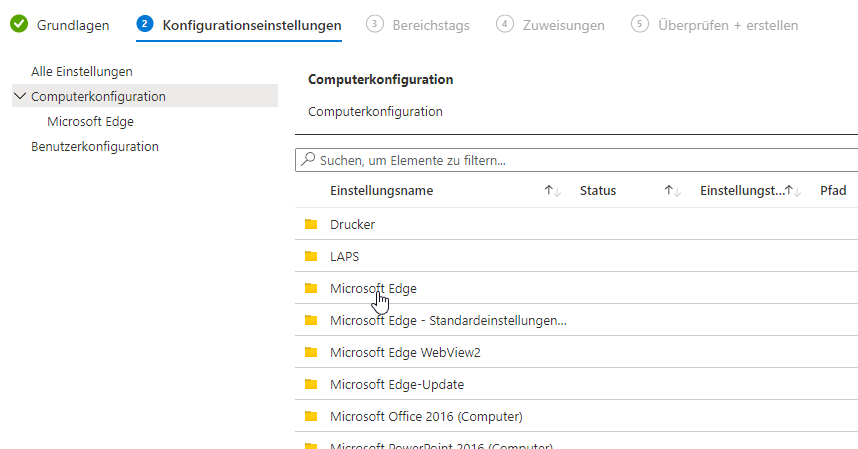Click the Computerkonfiguration breadcrumb text below heading
This screenshot has height=449, width=858.
(375, 112)
